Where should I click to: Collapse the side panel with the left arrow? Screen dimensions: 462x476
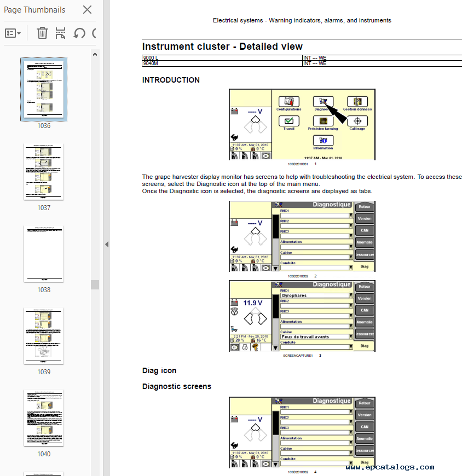(107, 244)
